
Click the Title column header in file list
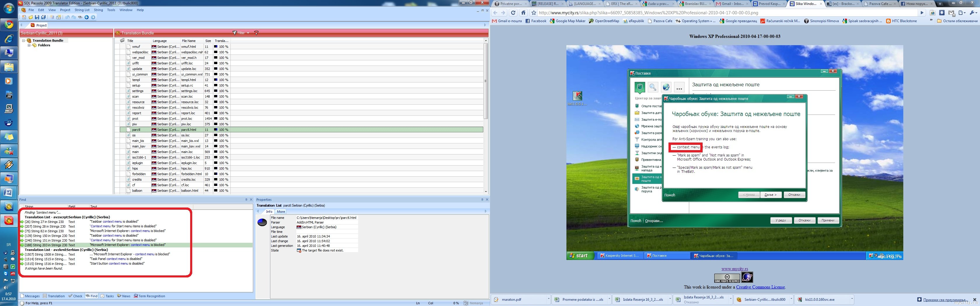point(130,41)
